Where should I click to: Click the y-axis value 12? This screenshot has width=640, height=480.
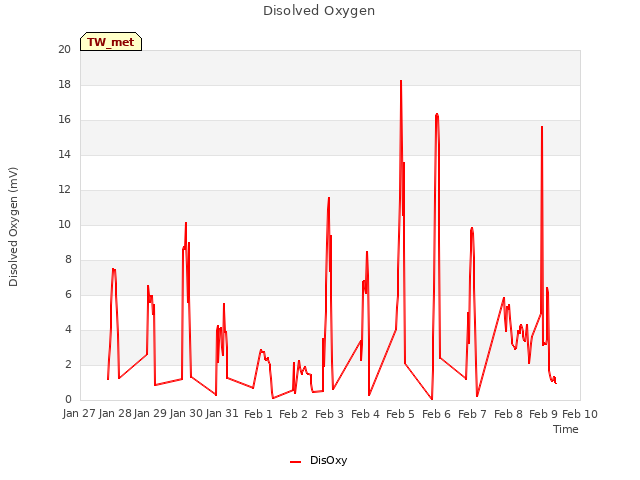[x=64, y=190]
